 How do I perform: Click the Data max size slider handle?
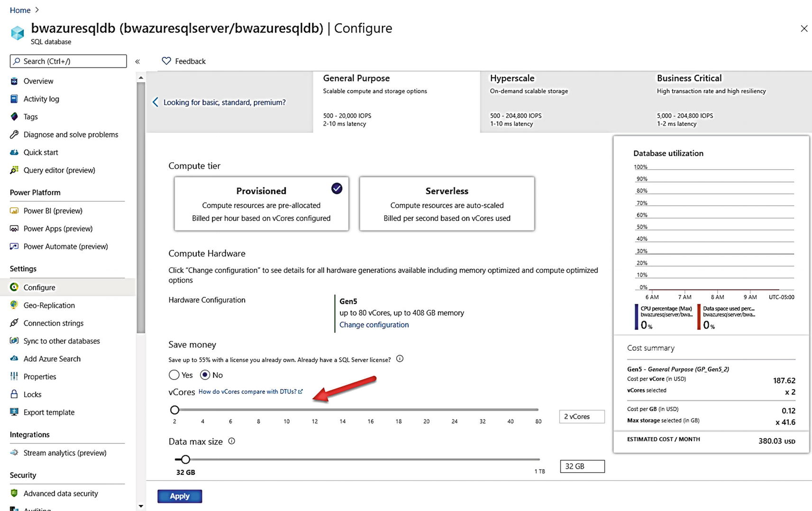[x=185, y=459]
